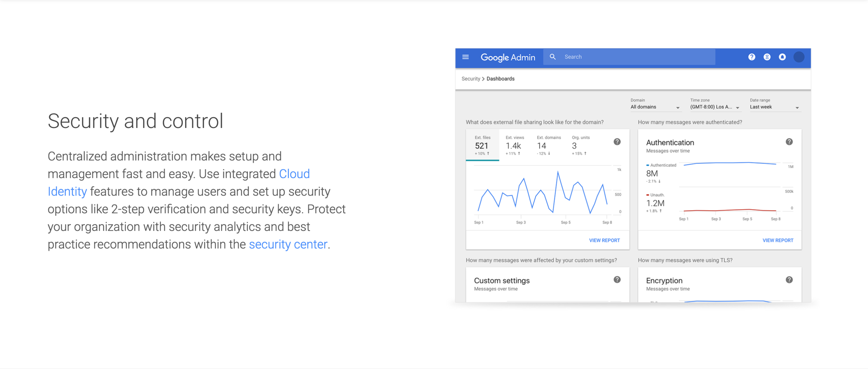Select the Org. units 3 tab
Image resolution: width=868 pixels, height=369 pixels.
[x=581, y=145]
